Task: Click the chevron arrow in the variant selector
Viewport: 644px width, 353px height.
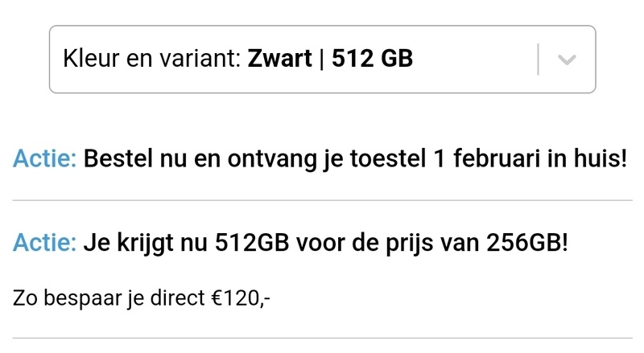Action: 567,60
